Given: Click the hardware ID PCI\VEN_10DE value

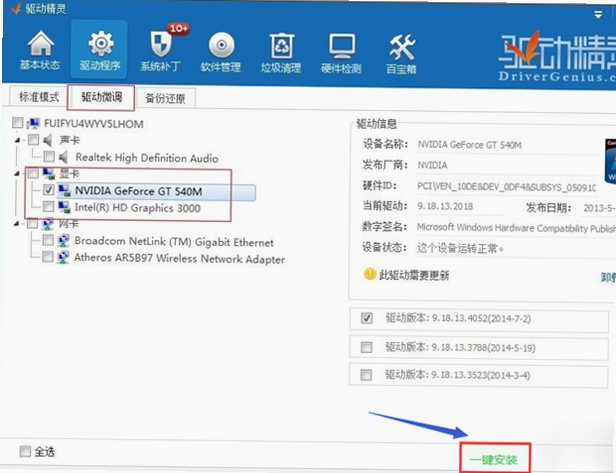Looking at the screenshot, I should point(507,186).
